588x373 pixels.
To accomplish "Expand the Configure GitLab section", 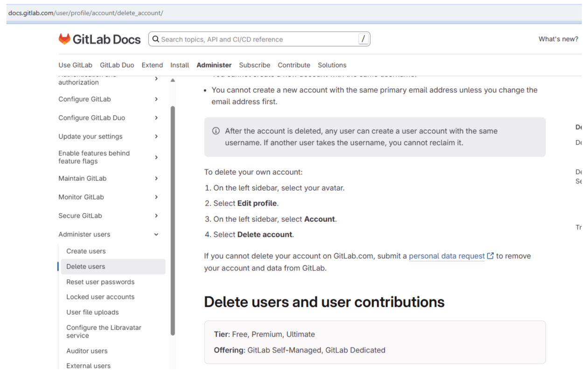I will pos(156,99).
